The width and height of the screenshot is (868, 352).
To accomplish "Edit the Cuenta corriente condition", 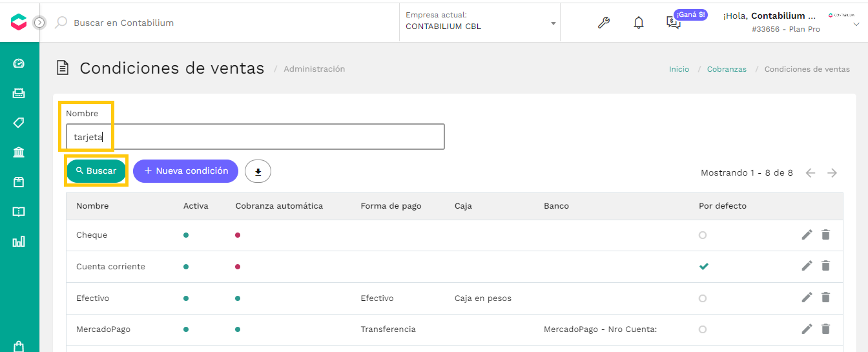I will click(807, 265).
